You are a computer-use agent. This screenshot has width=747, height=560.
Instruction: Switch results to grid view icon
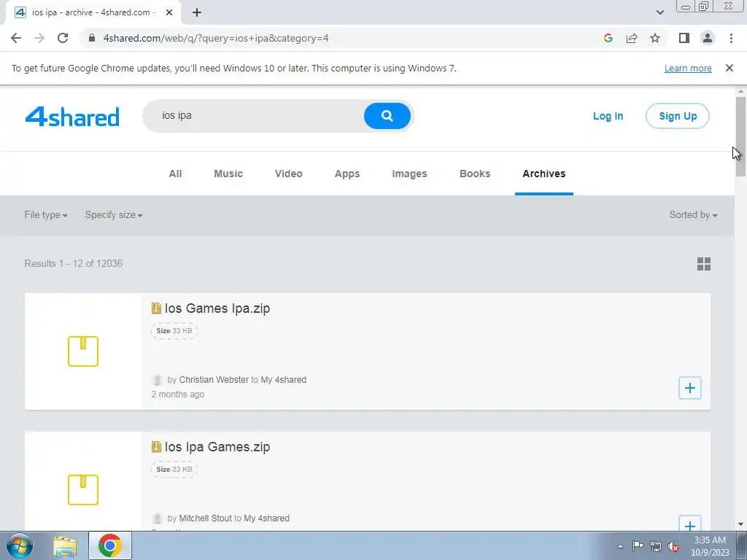[x=704, y=264]
